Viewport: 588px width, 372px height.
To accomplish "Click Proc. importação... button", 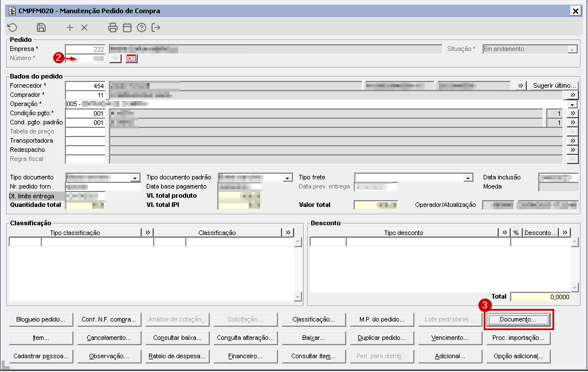I will [x=518, y=338].
